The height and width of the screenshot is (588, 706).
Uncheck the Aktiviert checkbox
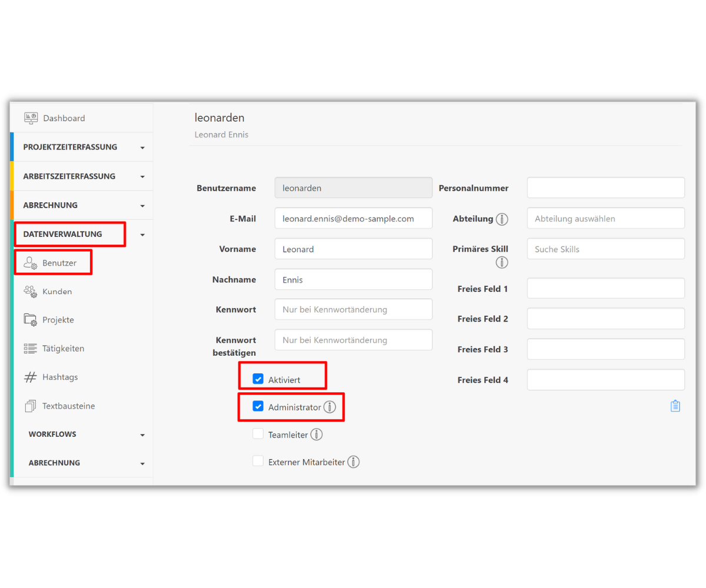[x=258, y=379]
